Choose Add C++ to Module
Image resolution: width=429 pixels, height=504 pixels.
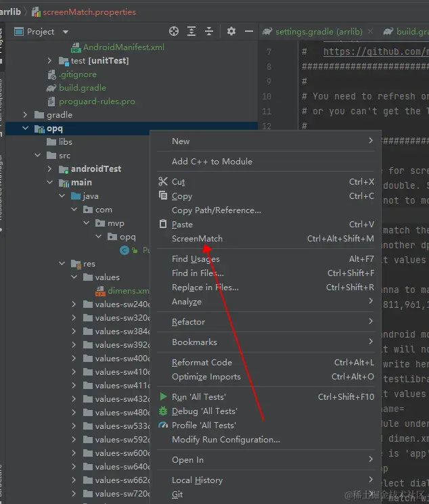point(266,162)
